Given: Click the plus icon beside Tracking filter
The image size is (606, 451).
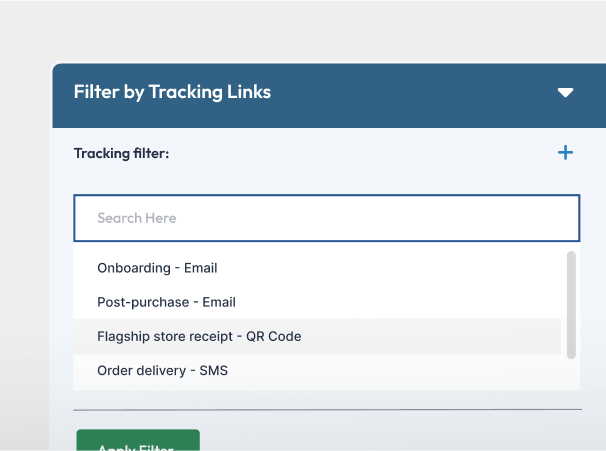Looking at the screenshot, I should [x=565, y=153].
